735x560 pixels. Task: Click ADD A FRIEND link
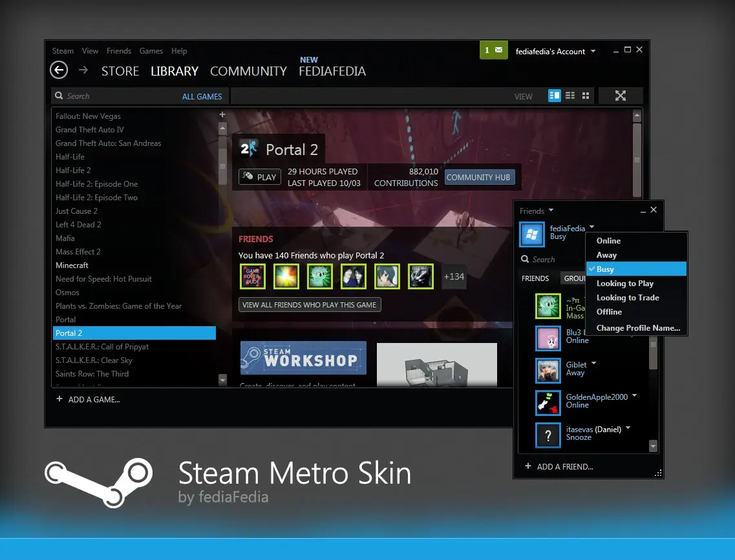click(x=565, y=466)
